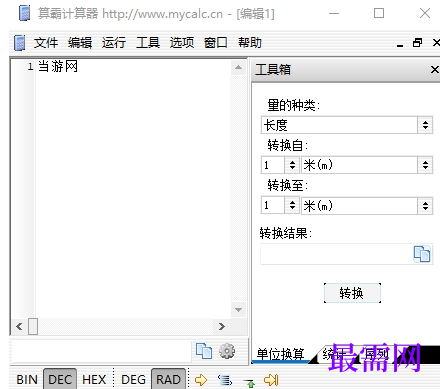Open the 文件 menu

pyautogui.click(x=46, y=43)
